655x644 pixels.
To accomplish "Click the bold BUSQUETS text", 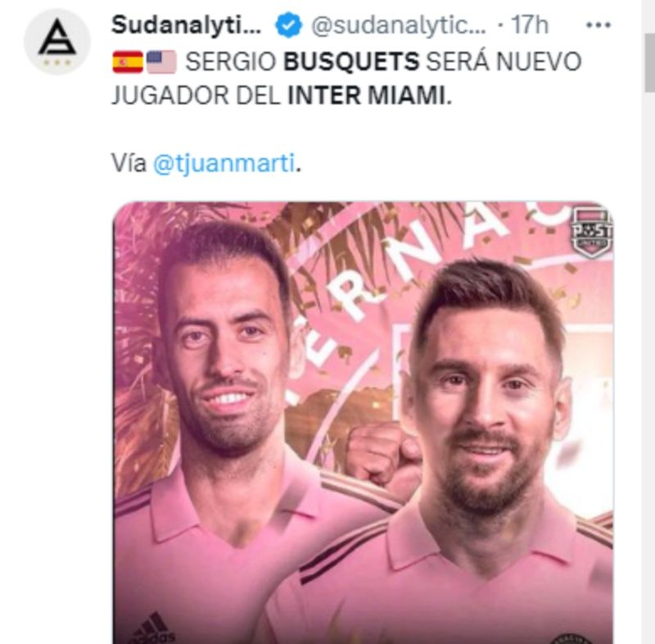I will (x=351, y=61).
